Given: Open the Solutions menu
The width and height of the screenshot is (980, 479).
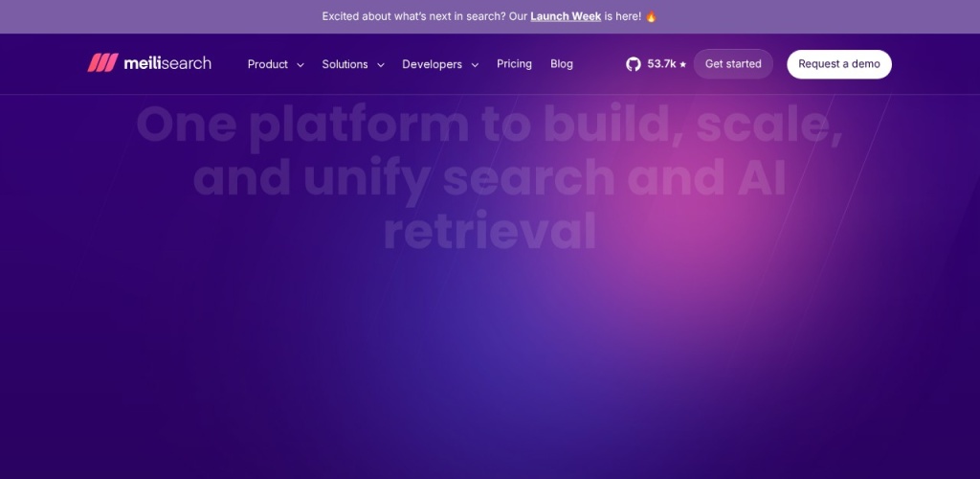Looking at the screenshot, I should point(345,64).
